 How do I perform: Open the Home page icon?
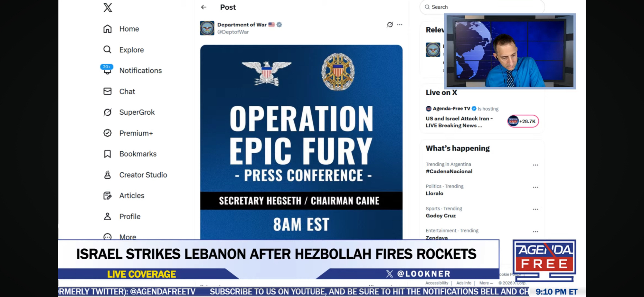[108, 29]
